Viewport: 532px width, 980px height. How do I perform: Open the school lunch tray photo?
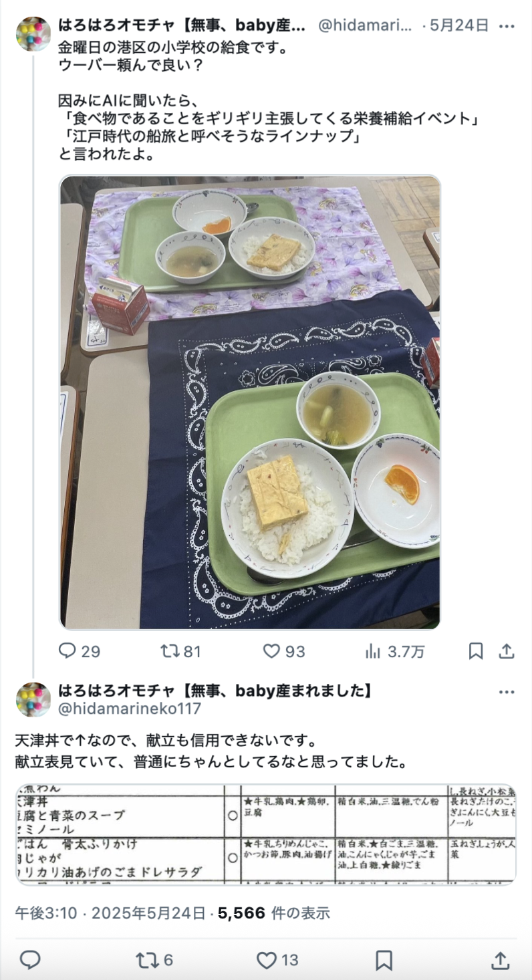tap(251, 402)
